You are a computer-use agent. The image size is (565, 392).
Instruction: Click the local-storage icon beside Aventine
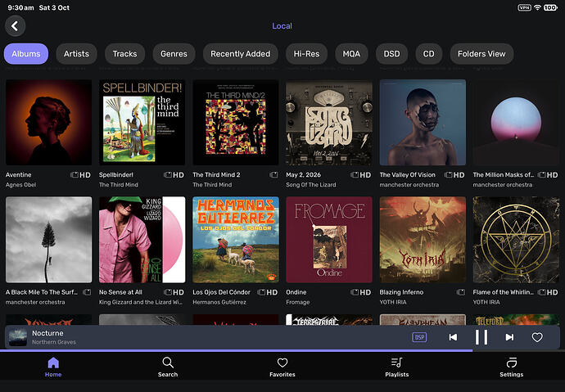click(75, 175)
